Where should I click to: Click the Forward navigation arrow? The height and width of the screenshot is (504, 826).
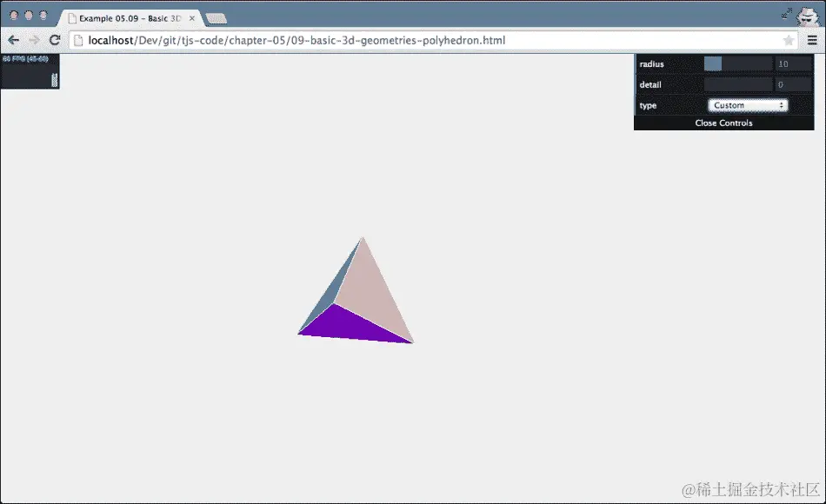(x=33, y=40)
